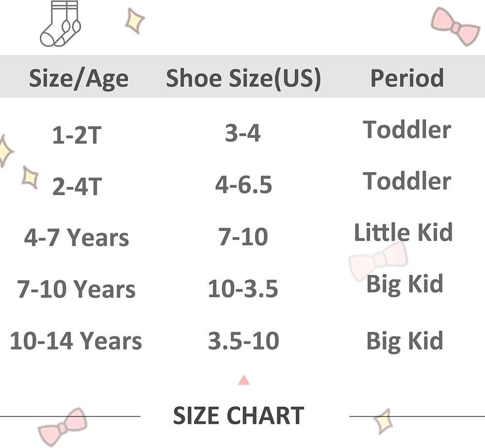This screenshot has height=448, width=485.
Task: Click the 4-6.5 shoe size value
Action: (244, 185)
